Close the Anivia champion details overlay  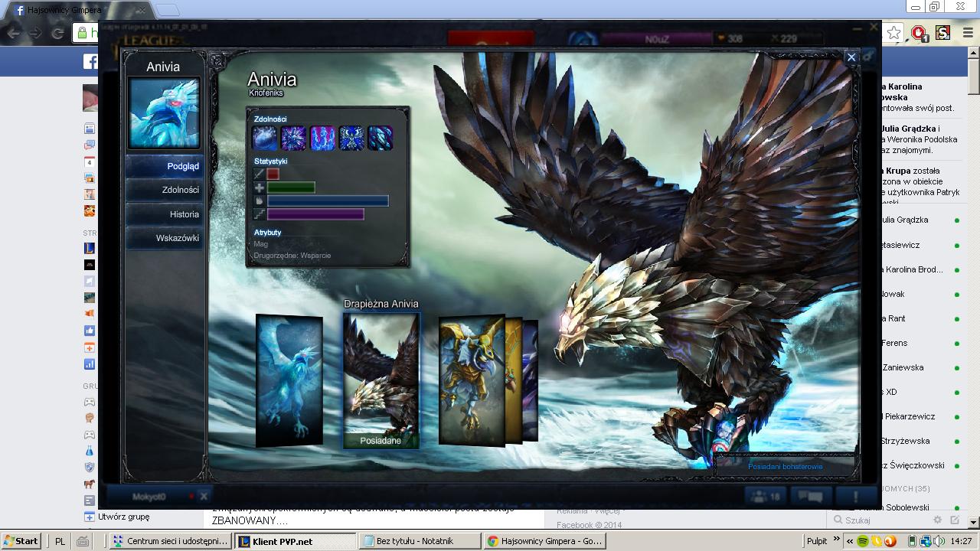[851, 57]
